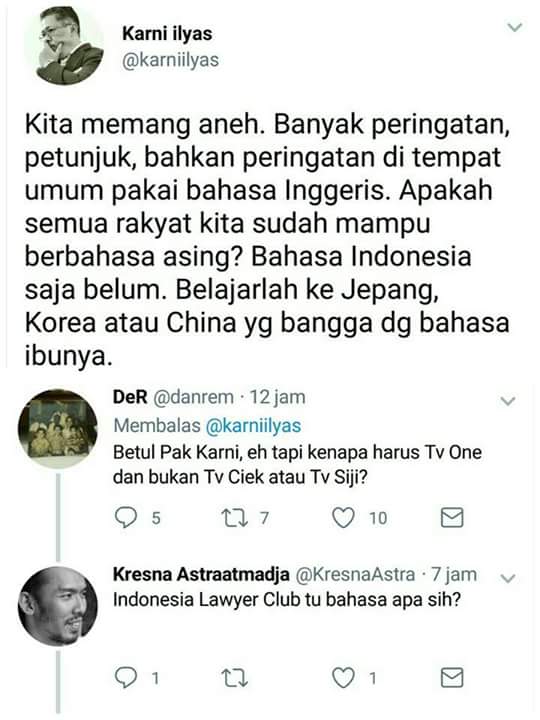The height and width of the screenshot is (720, 540).
Task: Open the @karniilyas handle under the name
Action: tap(170, 60)
